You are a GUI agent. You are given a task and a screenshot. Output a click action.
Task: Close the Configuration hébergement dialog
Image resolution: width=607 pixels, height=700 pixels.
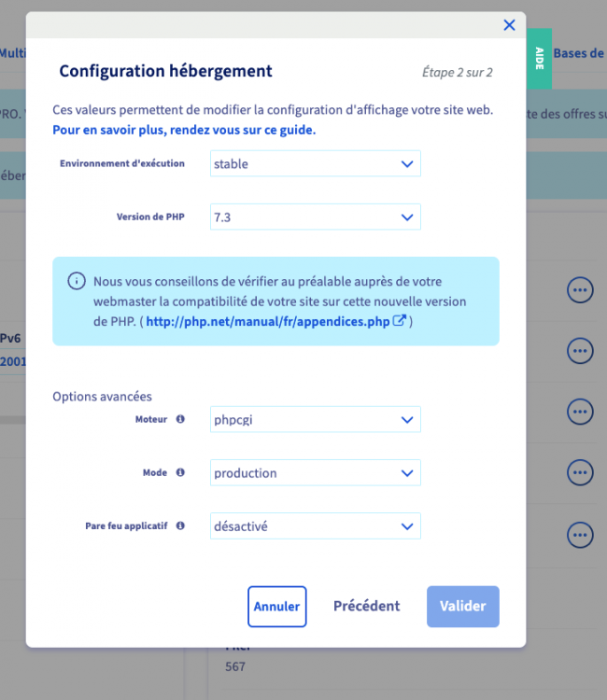tap(509, 25)
